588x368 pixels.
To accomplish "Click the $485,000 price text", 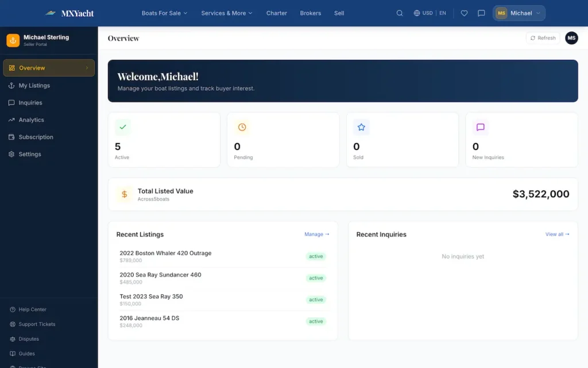I will (x=131, y=282).
